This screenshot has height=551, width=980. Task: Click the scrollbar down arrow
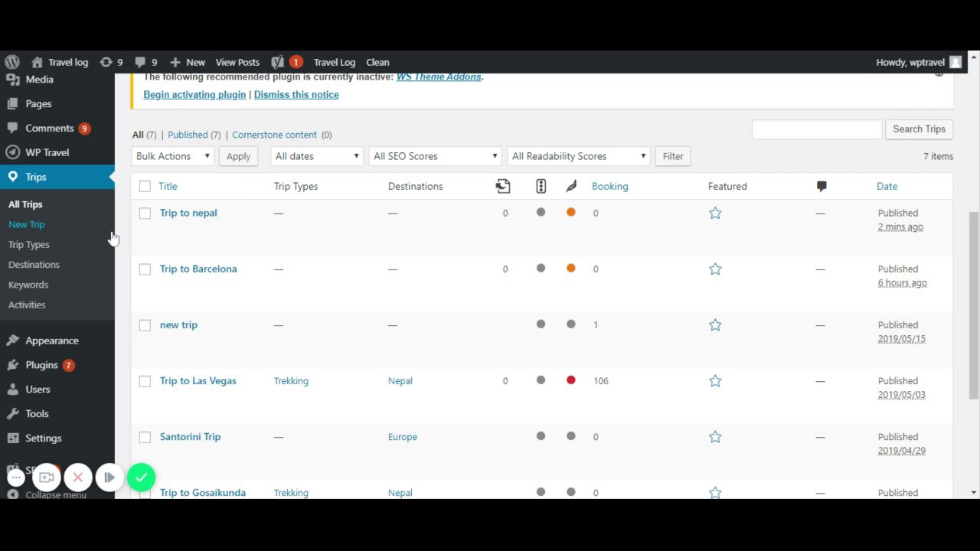coord(974,493)
